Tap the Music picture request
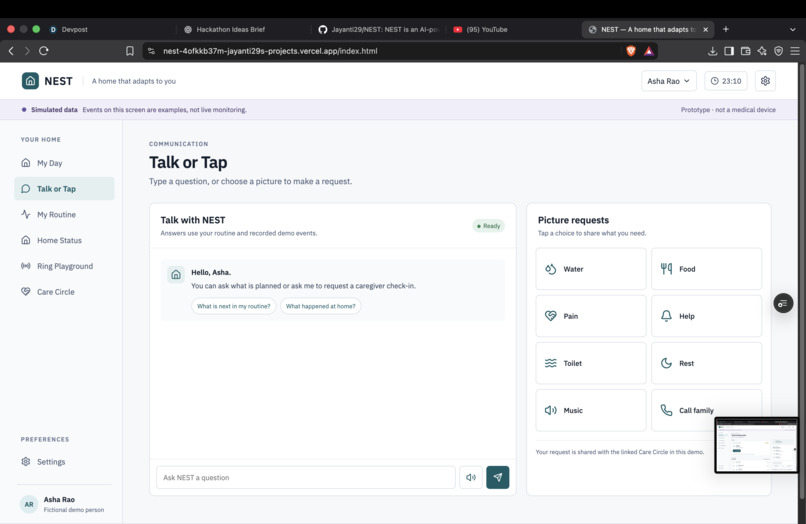Viewport: 806px width, 524px height. pos(591,410)
